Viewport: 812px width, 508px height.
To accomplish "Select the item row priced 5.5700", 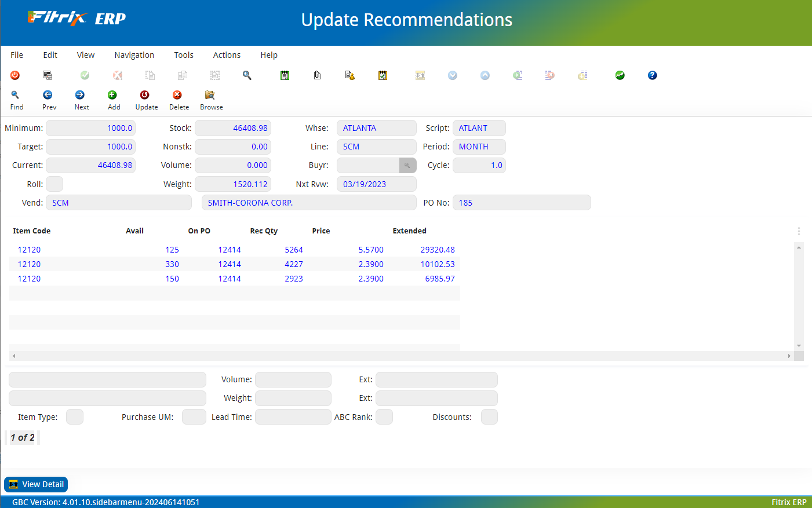I will [x=232, y=250].
